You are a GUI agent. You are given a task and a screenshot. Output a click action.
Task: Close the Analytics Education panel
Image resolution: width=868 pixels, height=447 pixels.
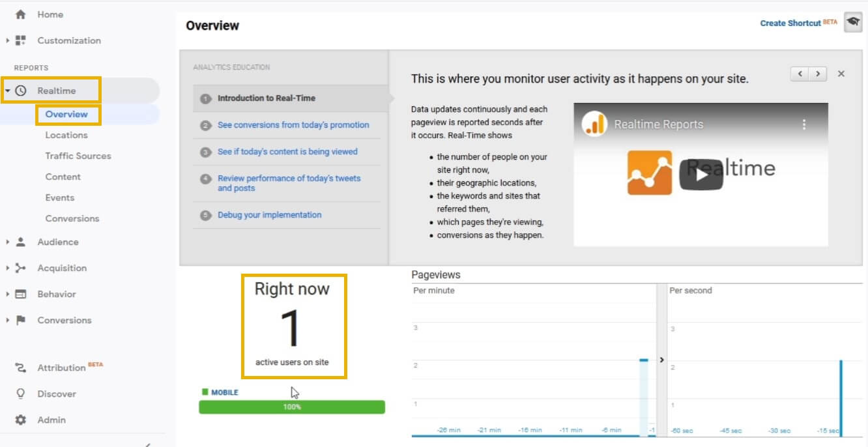pos(841,74)
